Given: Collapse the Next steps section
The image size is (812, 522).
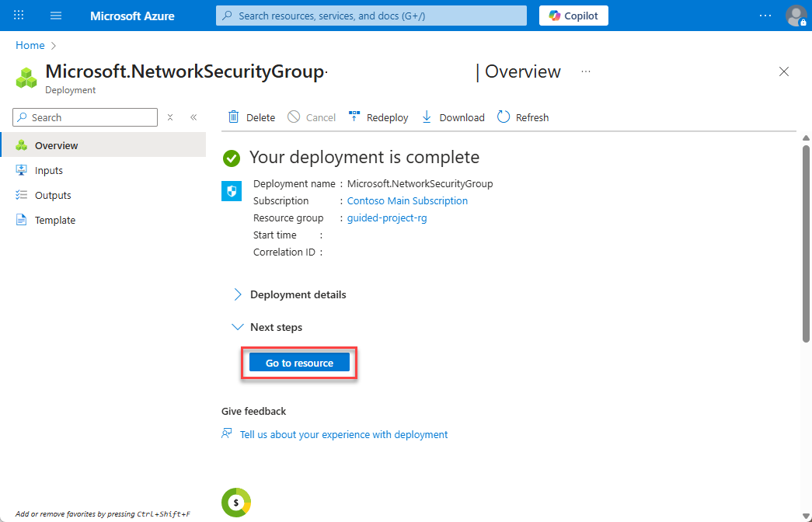Looking at the screenshot, I should pyautogui.click(x=267, y=327).
